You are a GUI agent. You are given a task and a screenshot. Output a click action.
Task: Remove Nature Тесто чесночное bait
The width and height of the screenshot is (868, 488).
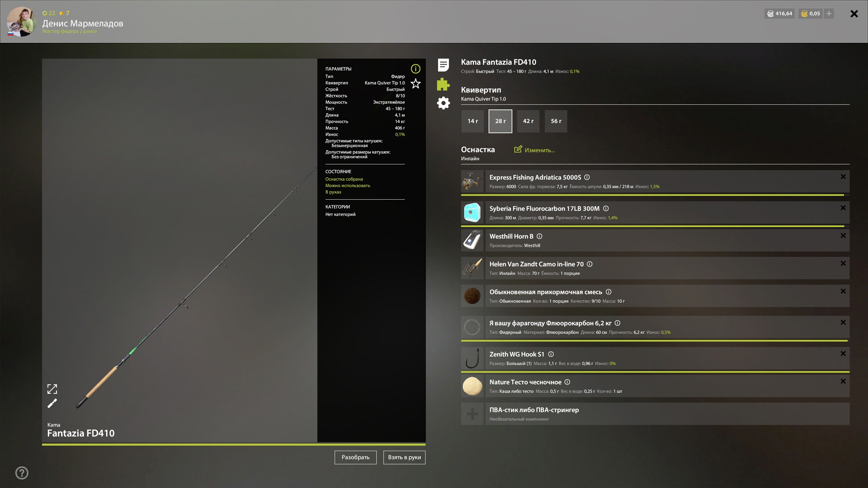[843, 381]
